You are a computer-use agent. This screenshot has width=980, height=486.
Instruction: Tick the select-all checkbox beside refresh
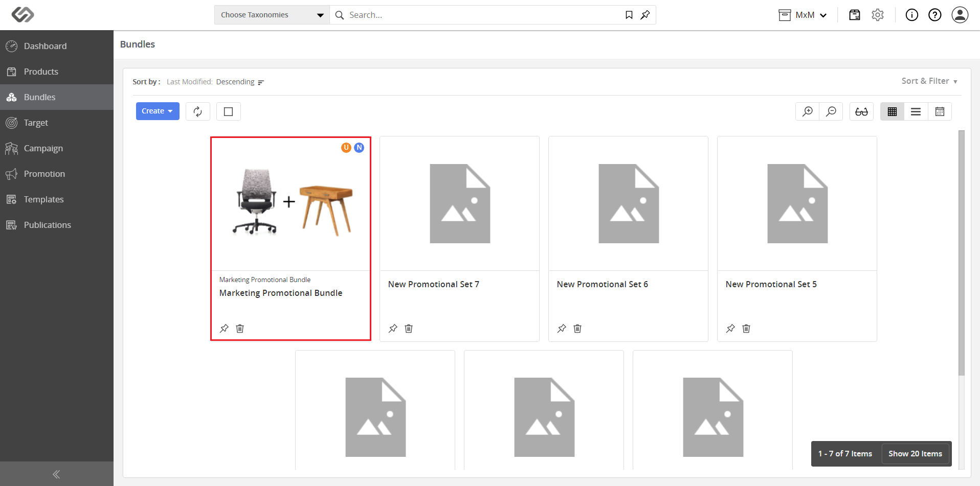pyautogui.click(x=229, y=111)
